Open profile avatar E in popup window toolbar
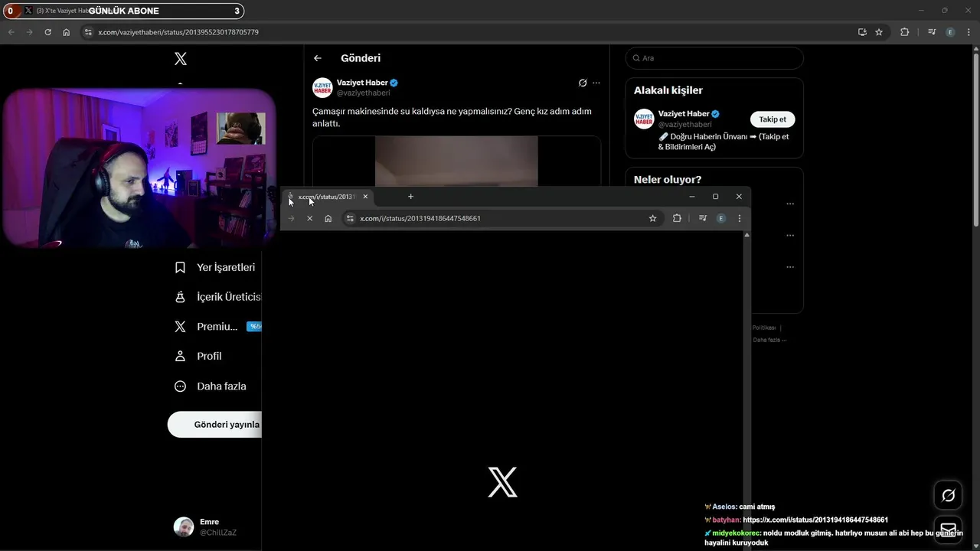Viewport: 980px width, 551px height. pyautogui.click(x=720, y=218)
